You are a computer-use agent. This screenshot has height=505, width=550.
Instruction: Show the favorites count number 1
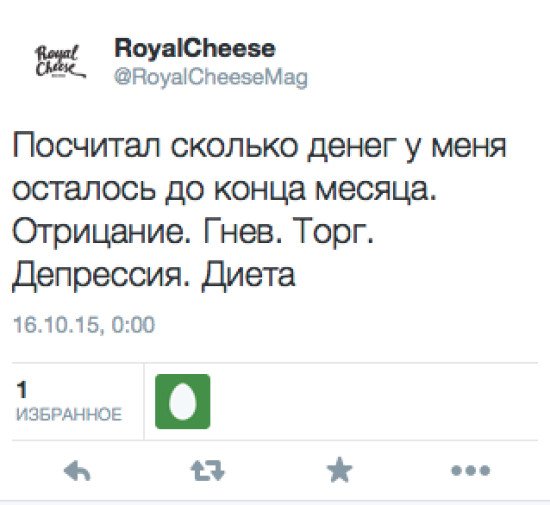22,390
